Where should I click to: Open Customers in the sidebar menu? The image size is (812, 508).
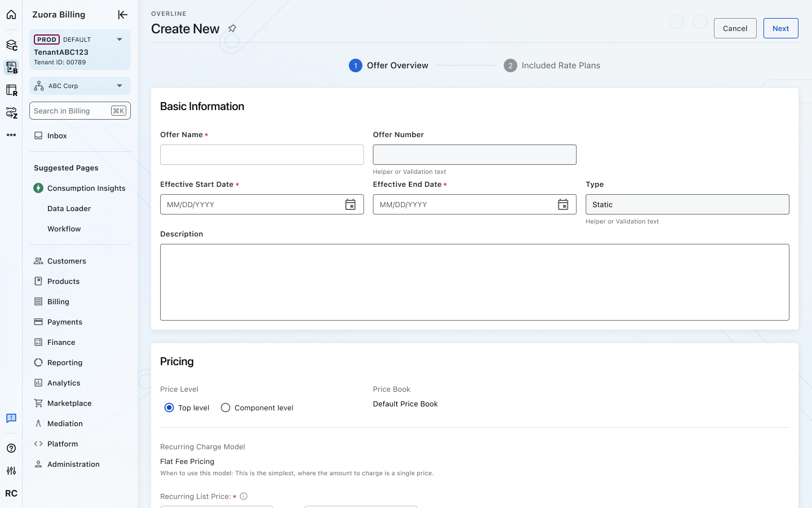[x=67, y=261]
